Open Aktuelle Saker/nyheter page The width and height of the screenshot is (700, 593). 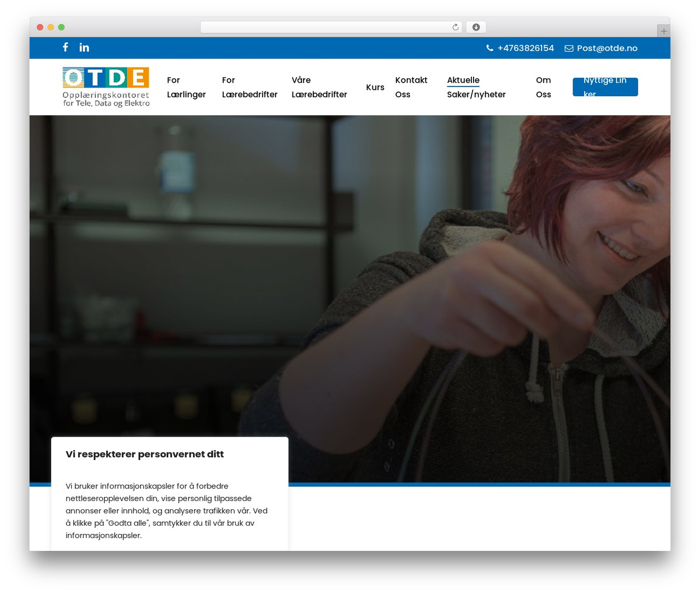tap(476, 87)
